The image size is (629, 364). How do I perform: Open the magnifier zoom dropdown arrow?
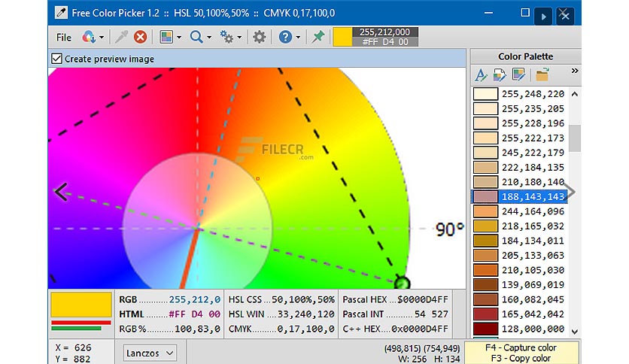click(x=209, y=38)
